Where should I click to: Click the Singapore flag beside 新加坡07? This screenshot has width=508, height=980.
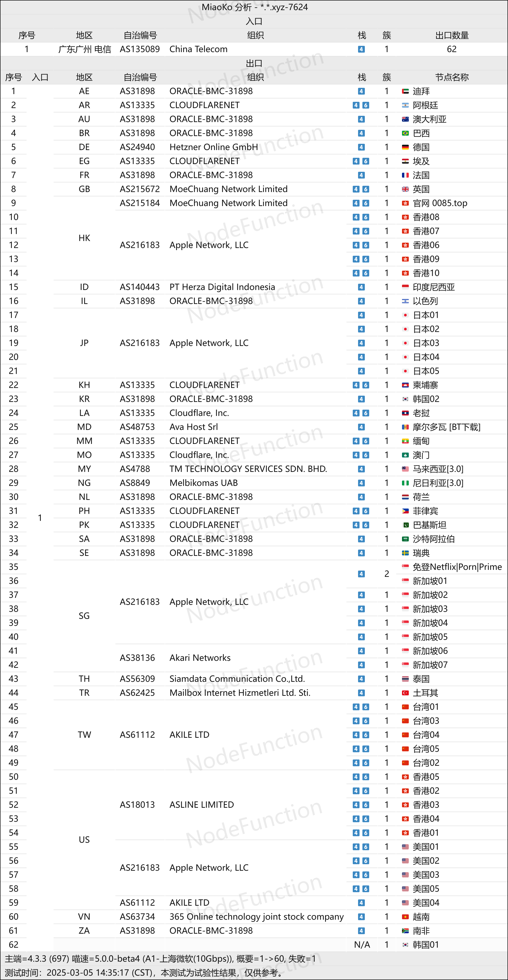pyautogui.click(x=405, y=665)
